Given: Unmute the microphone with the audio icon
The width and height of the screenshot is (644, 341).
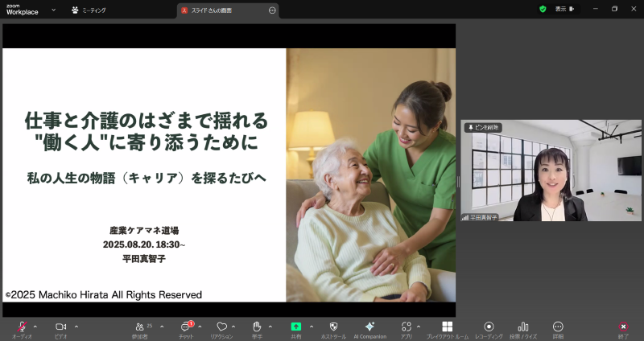Looking at the screenshot, I should (22, 327).
